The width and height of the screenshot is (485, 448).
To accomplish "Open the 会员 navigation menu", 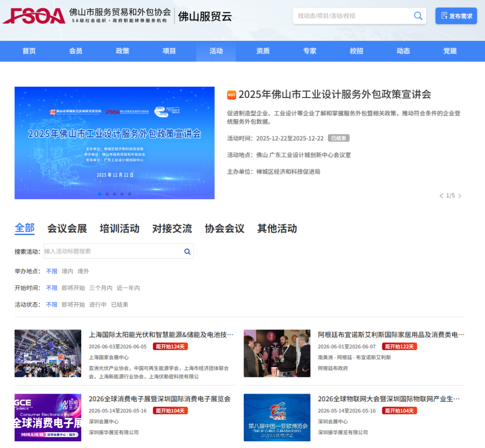I will (75, 51).
